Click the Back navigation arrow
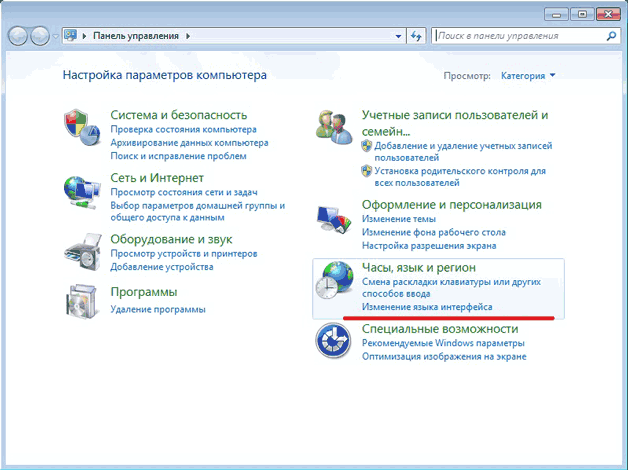This screenshot has width=628, height=470. [18, 36]
